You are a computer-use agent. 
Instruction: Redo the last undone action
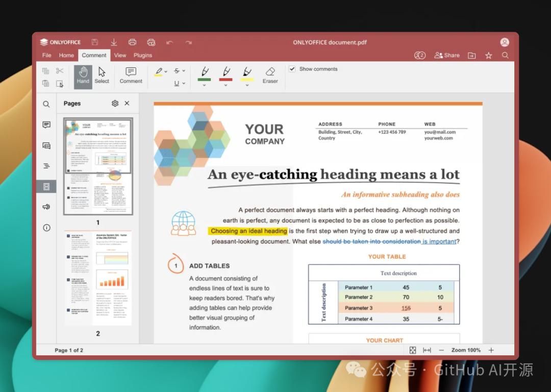click(x=189, y=42)
